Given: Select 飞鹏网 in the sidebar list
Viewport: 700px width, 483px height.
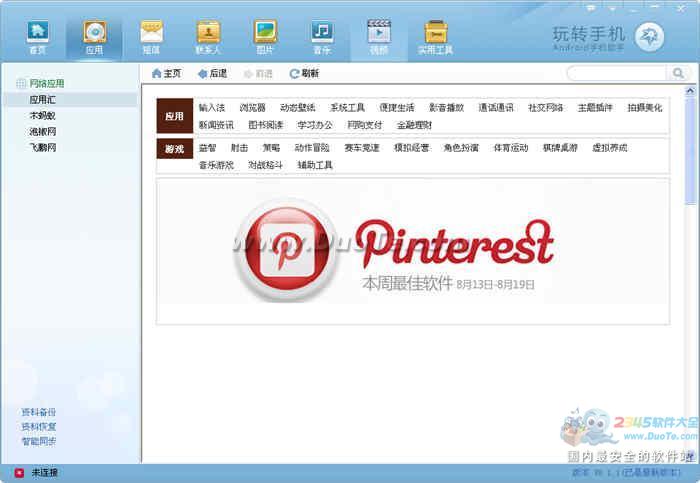Looking at the screenshot, I should click(43, 147).
